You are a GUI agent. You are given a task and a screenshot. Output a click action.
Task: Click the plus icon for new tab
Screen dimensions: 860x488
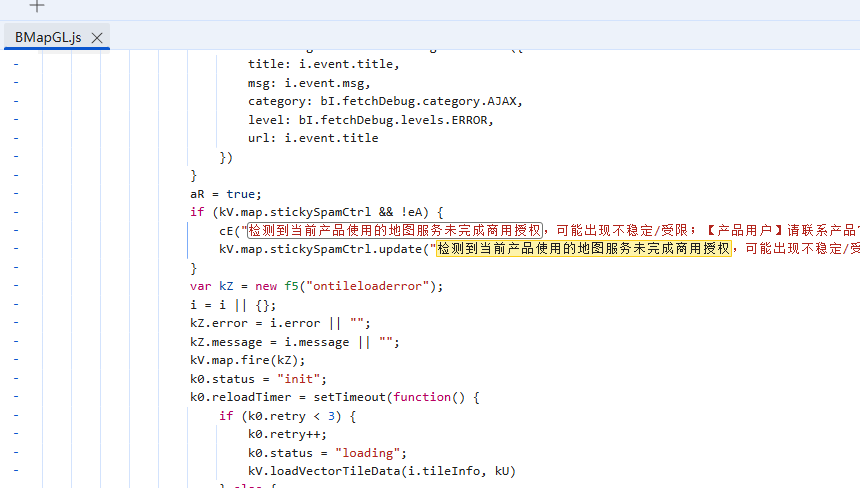pyautogui.click(x=37, y=6)
